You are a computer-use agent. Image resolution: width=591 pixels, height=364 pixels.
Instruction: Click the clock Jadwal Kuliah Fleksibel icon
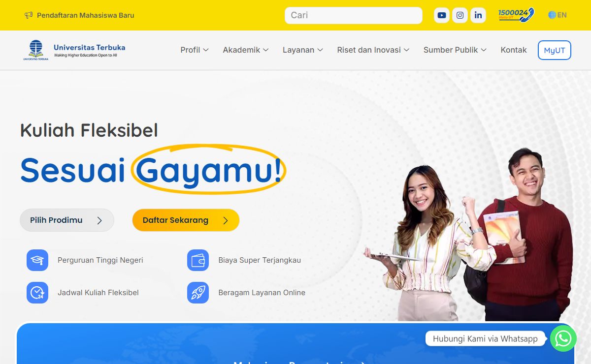tap(37, 293)
